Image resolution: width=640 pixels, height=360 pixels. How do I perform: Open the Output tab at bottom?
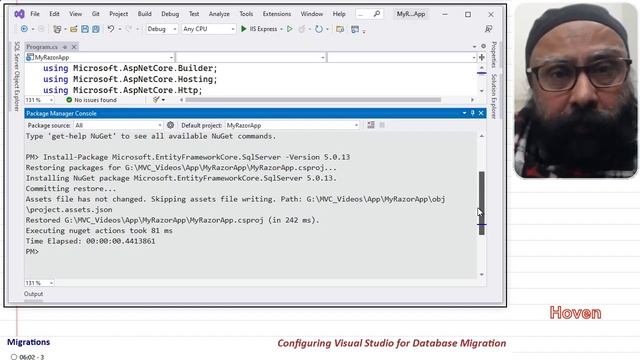tap(33, 294)
